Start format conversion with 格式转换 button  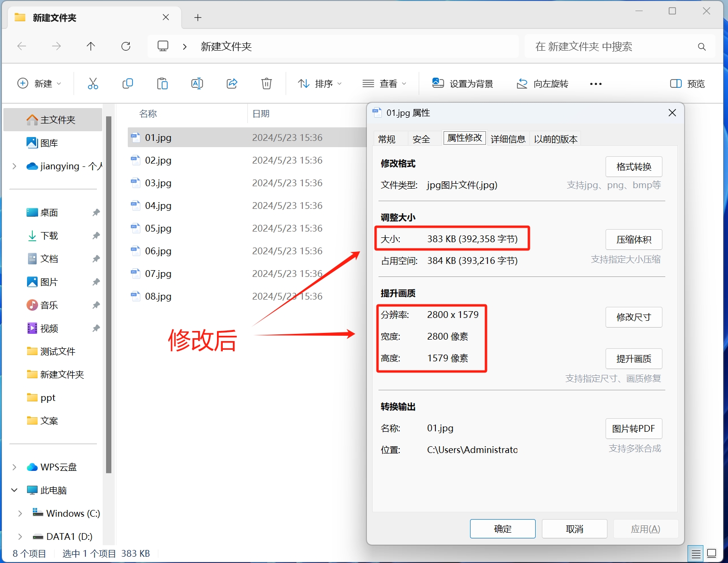pyautogui.click(x=634, y=166)
